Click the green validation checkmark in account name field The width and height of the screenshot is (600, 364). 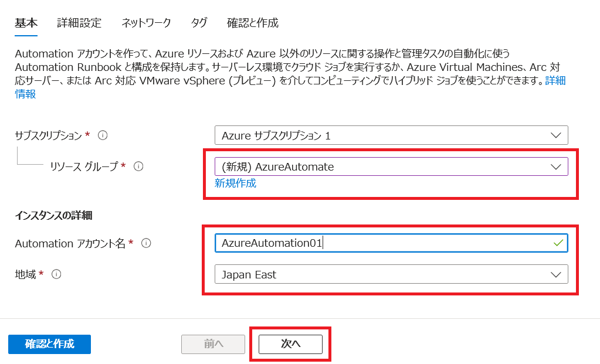558,243
